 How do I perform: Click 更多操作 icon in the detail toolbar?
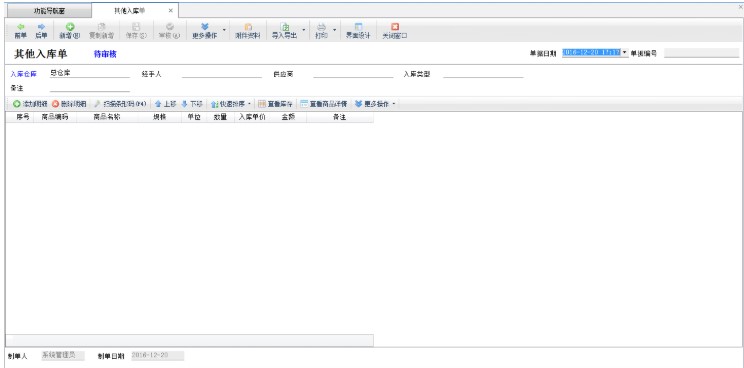[x=358, y=104]
